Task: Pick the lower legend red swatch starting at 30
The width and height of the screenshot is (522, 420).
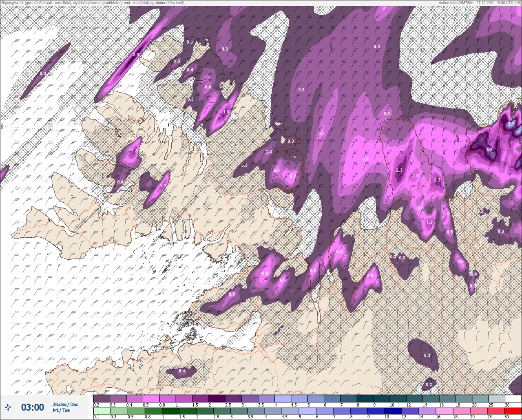Action: click(513, 411)
